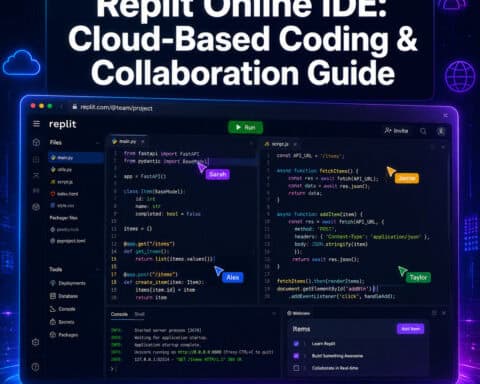Collapse the Files section

[98, 143]
